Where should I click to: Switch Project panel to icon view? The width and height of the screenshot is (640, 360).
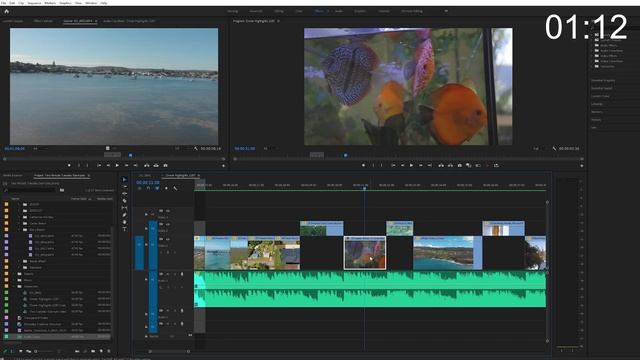(x=21, y=351)
